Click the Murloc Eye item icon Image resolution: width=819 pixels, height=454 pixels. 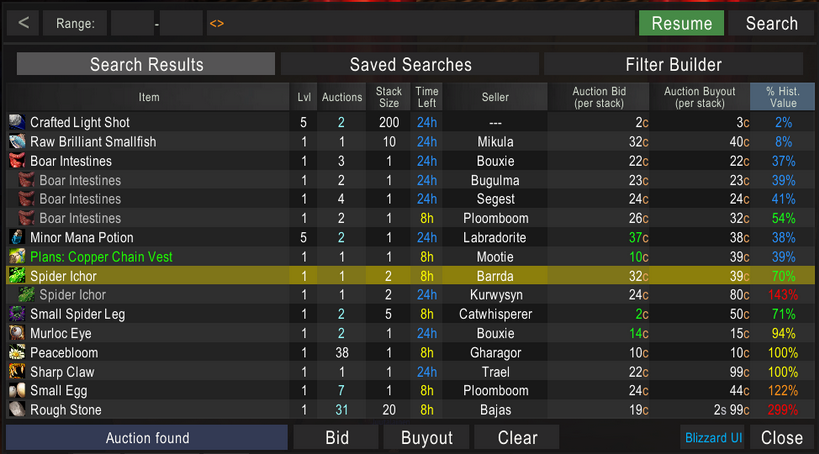pos(17,334)
